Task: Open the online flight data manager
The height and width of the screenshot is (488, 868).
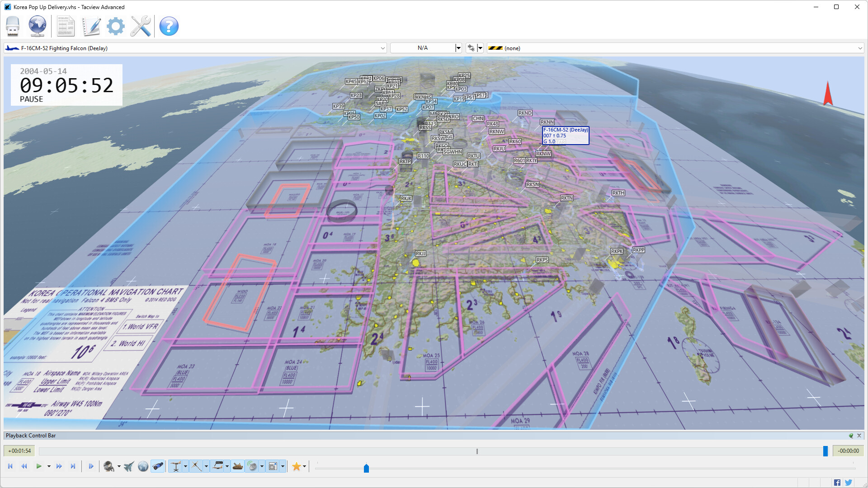Action: pos(38,26)
